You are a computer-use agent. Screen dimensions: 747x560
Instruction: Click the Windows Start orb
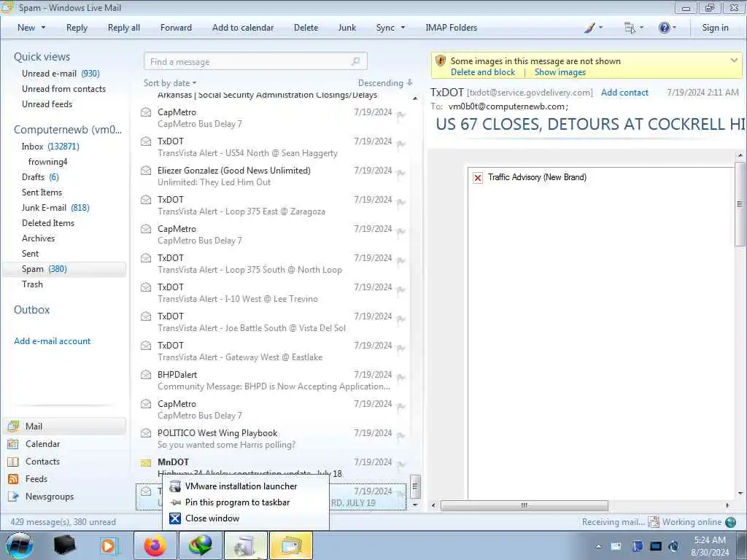pyautogui.click(x=19, y=545)
